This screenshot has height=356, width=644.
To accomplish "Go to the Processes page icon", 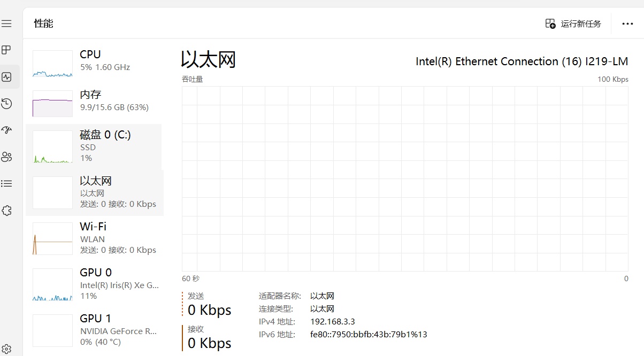I will [6, 50].
